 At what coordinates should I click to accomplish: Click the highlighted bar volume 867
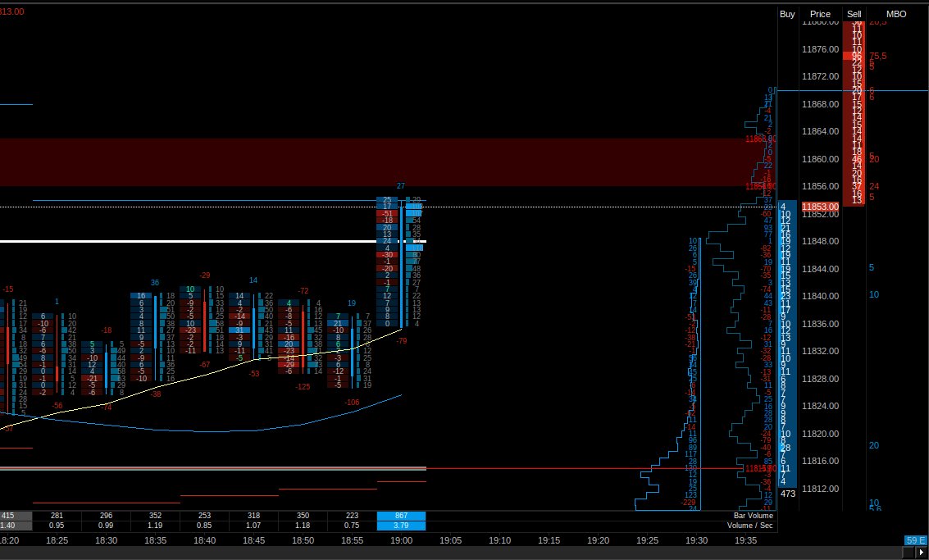click(401, 516)
